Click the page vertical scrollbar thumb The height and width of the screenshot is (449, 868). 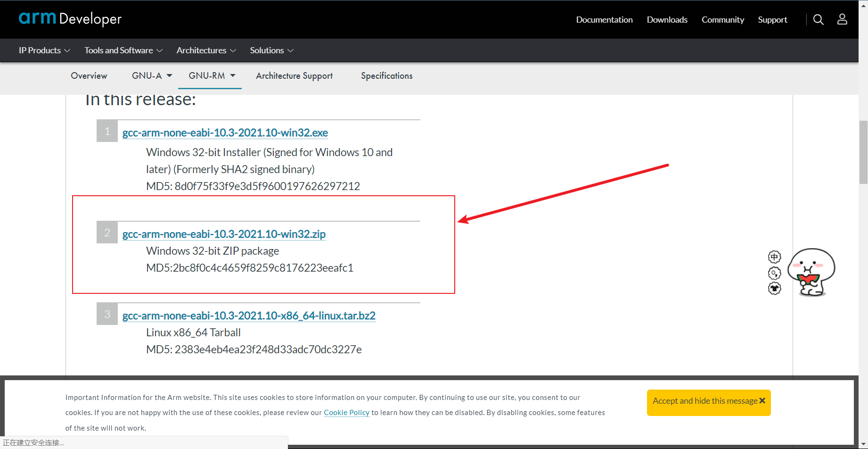863,152
